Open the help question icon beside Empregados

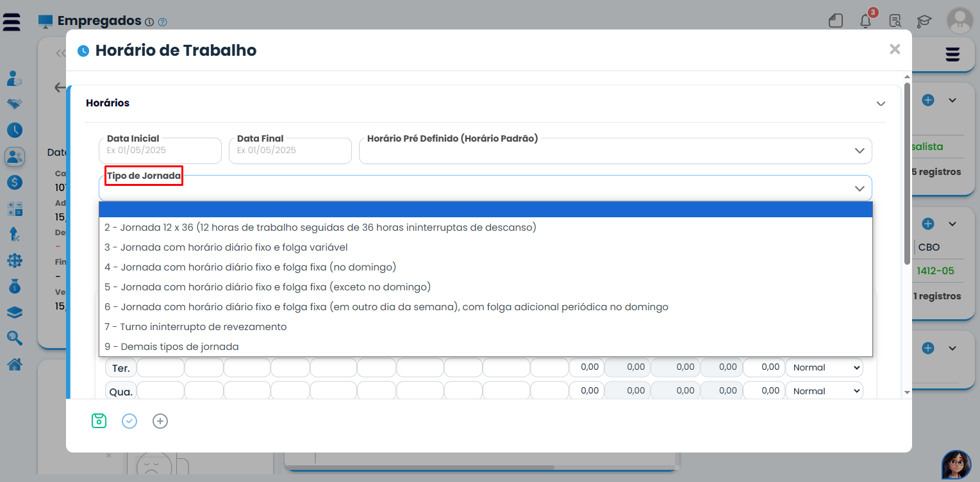[x=163, y=22]
